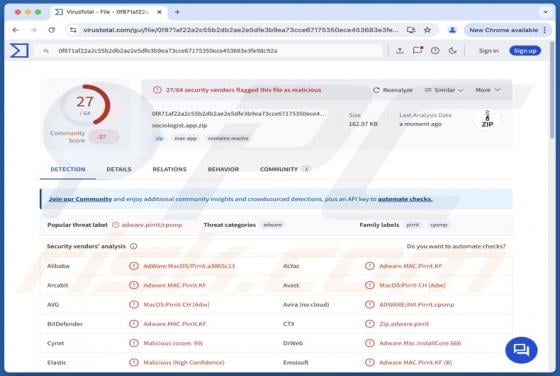Click the sociologist.app.zip file name
Screen dimensions: 560x376
(179, 125)
